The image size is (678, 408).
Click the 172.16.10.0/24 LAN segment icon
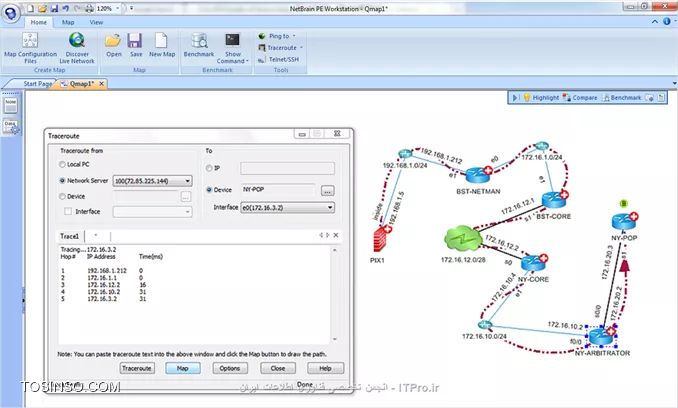click(485, 325)
